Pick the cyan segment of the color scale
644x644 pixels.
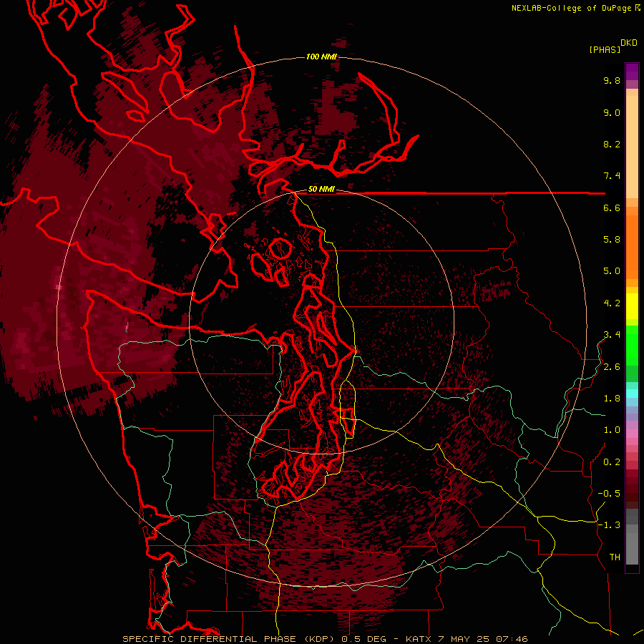pyautogui.click(x=632, y=394)
